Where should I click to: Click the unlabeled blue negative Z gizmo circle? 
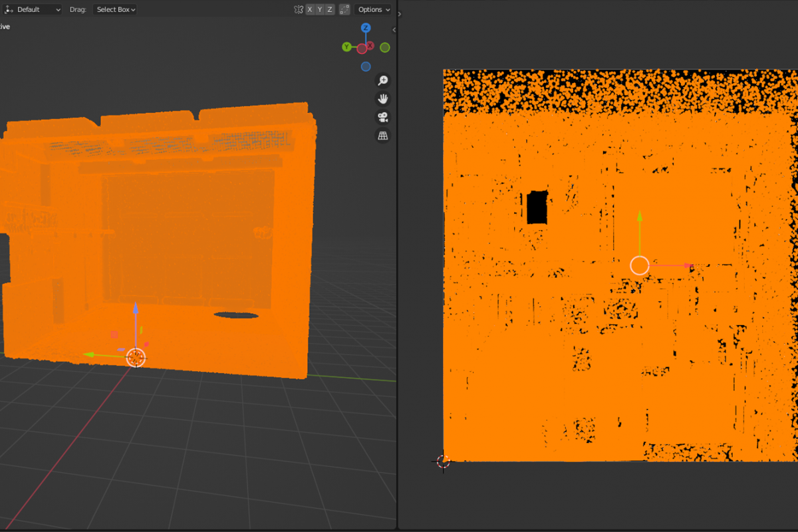coord(366,66)
